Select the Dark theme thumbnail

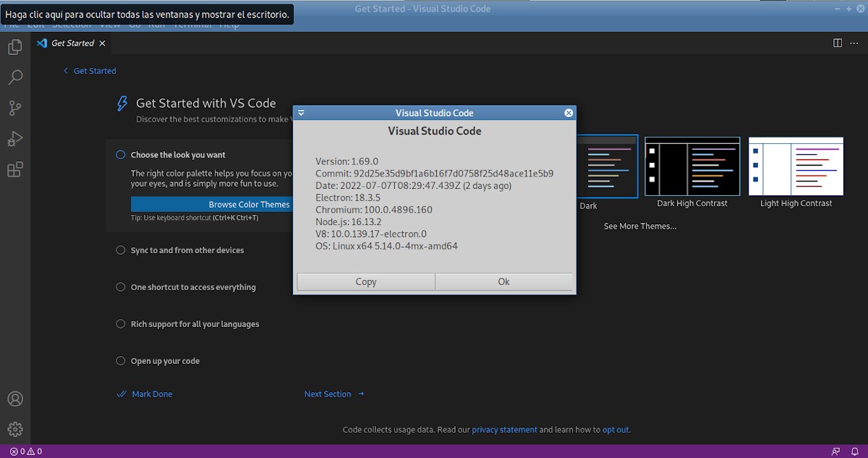click(x=608, y=166)
